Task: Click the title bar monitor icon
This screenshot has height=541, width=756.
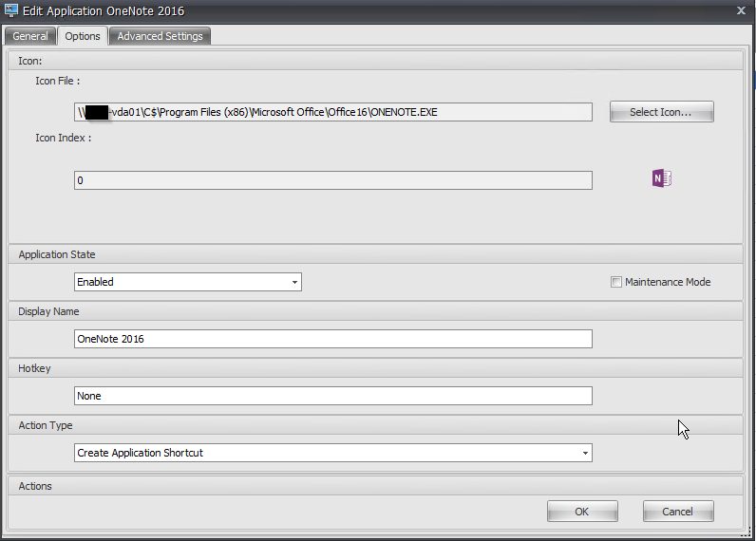Action: [11, 10]
